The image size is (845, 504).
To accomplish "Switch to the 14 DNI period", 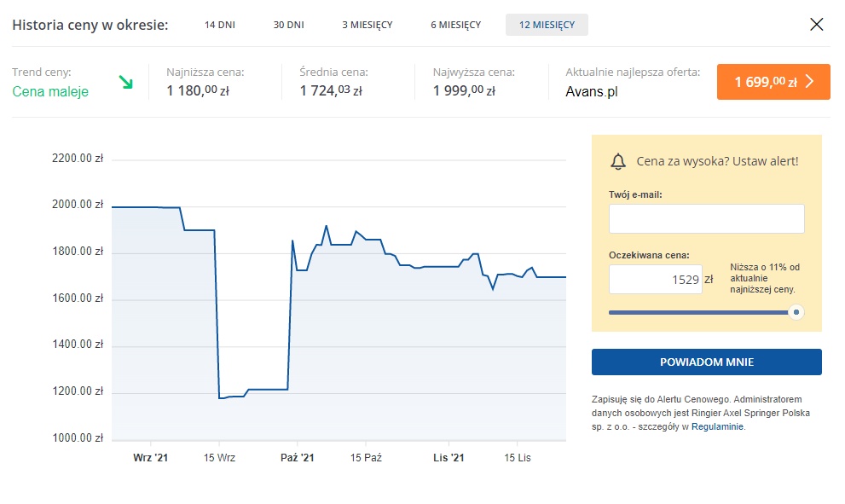I will click(219, 25).
